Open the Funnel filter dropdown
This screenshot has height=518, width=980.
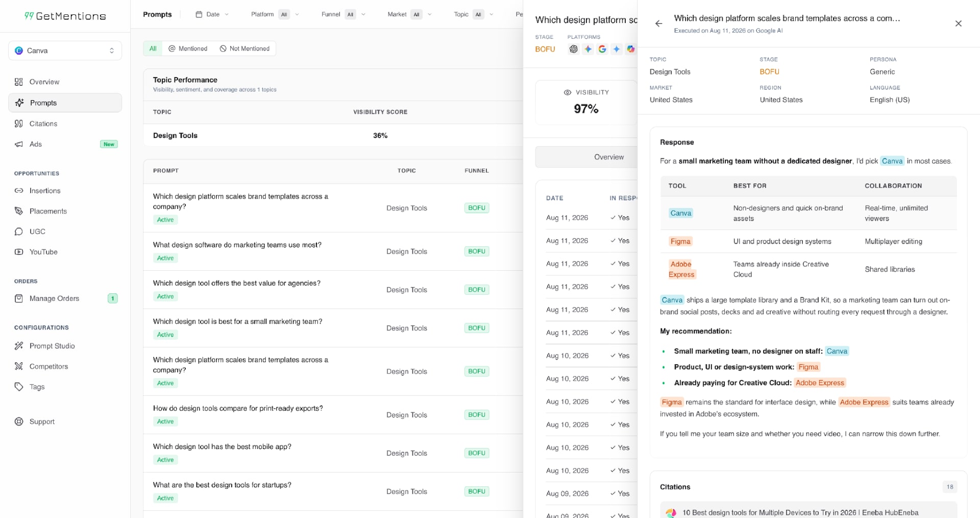343,14
